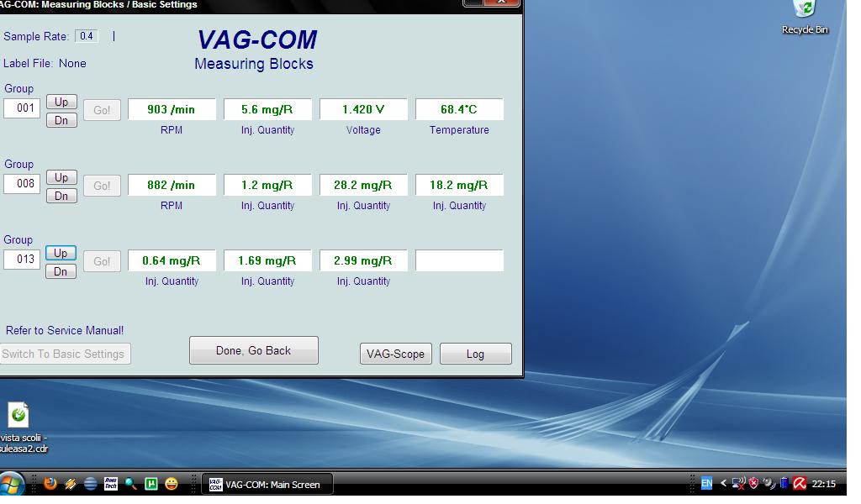The height and width of the screenshot is (504, 861).
Task: Switch to VAG-COM: Main Screen taskbar button
Action: (267, 484)
